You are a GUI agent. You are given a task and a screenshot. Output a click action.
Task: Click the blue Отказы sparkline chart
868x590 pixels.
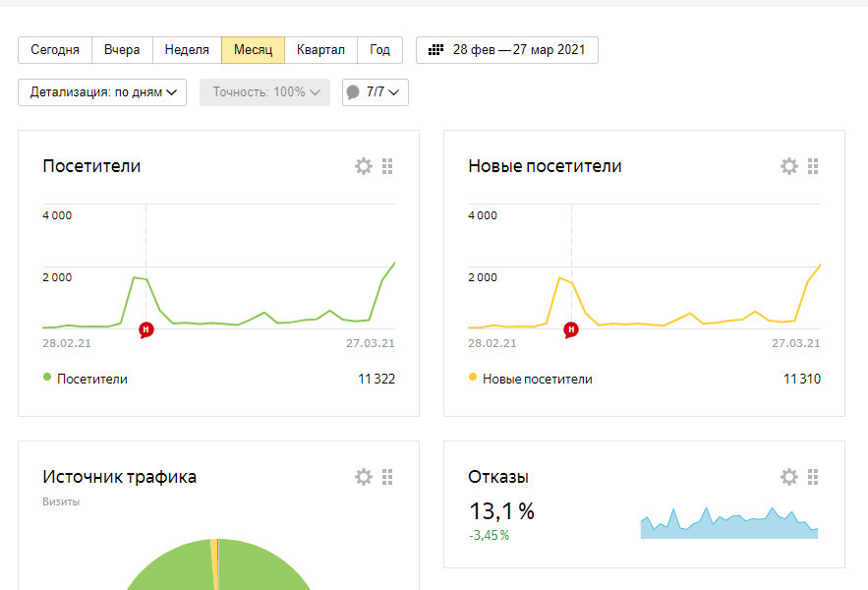pos(729,523)
